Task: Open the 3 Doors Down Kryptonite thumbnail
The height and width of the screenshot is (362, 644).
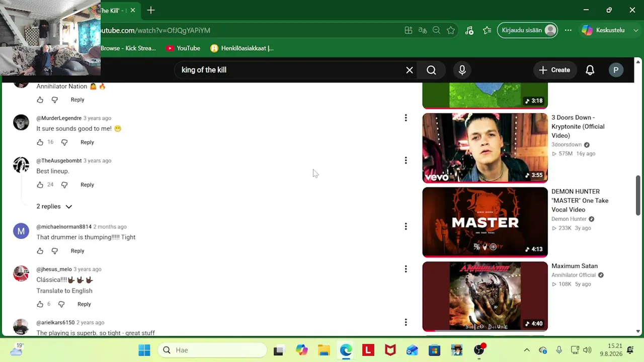Action: pyautogui.click(x=485, y=147)
